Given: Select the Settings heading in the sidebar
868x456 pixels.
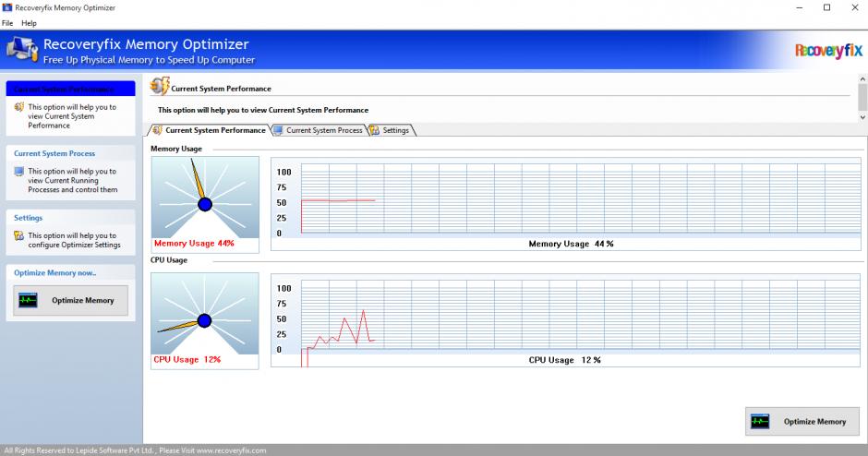Looking at the screenshot, I should pyautogui.click(x=29, y=218).
